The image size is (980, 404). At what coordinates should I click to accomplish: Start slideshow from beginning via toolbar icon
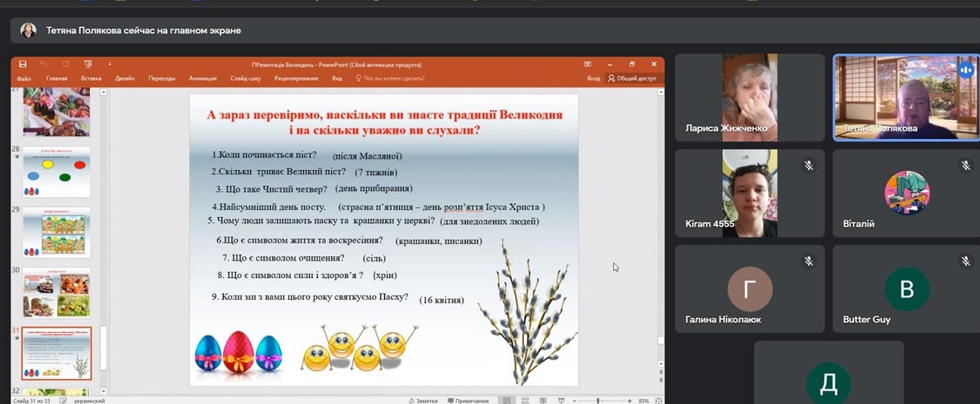[88, 64]
